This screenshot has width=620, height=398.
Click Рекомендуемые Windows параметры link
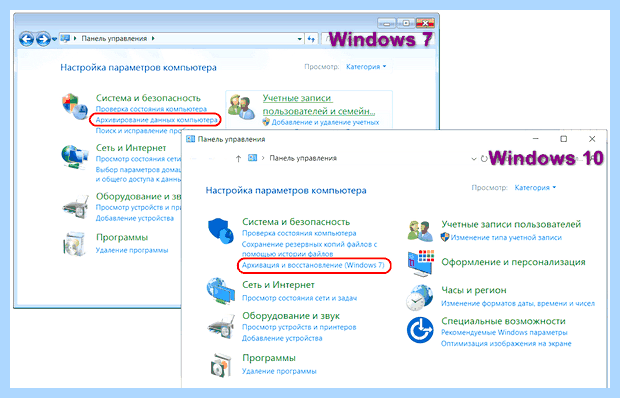click(504, 333)
